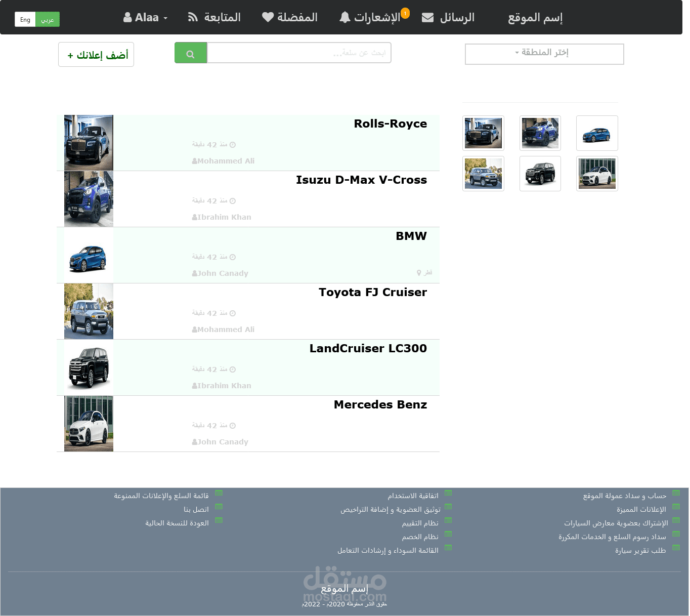Open favorites via the heart icon
Screen dimensions: 690x616
point(268,17)
